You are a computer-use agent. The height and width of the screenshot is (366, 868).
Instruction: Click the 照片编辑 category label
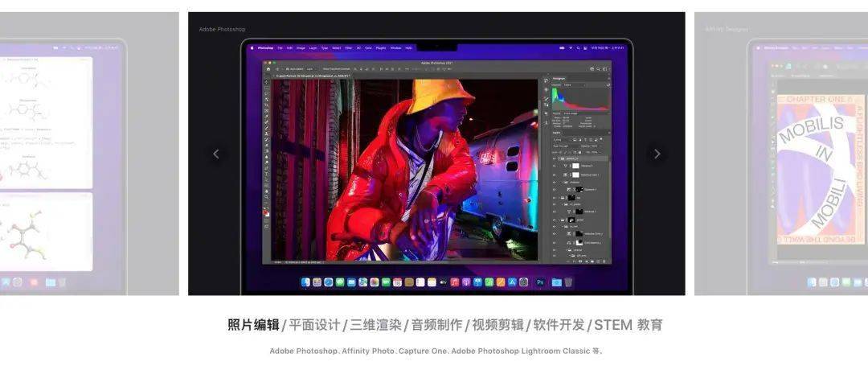253,325
